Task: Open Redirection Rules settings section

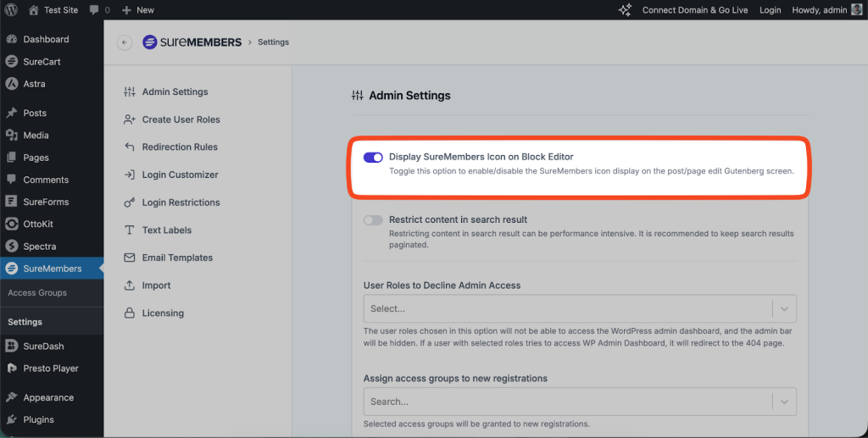Action: [x=180, y=147]
